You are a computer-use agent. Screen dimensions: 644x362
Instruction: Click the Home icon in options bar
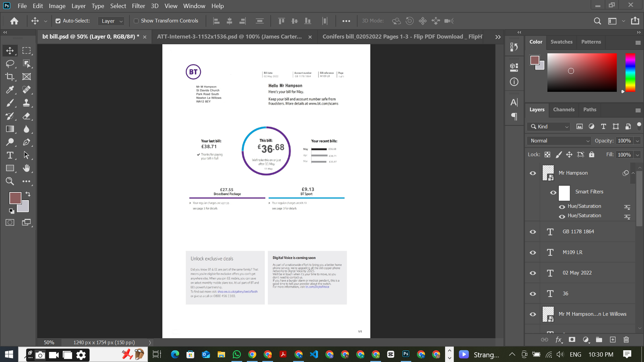(x=14, y=21)
